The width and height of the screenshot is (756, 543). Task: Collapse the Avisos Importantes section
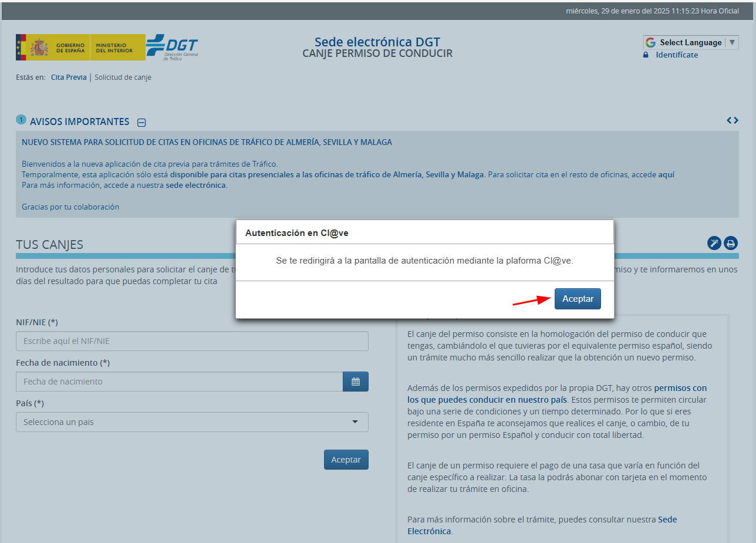(x=141, y=123)
